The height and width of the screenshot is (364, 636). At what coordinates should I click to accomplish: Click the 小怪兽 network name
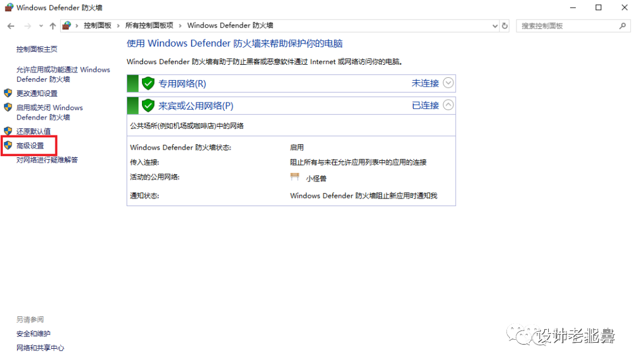point(316,178)
